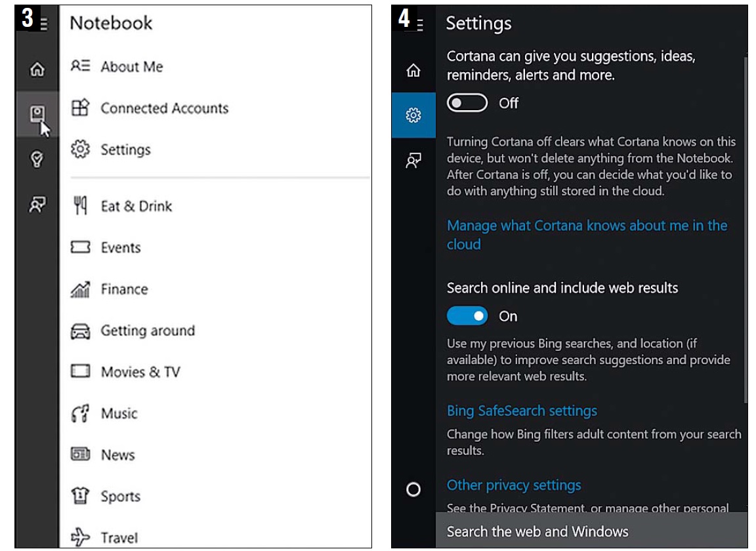
Task: Click the Eat & Drink fork icon
Action: click(x=80, y=206)
